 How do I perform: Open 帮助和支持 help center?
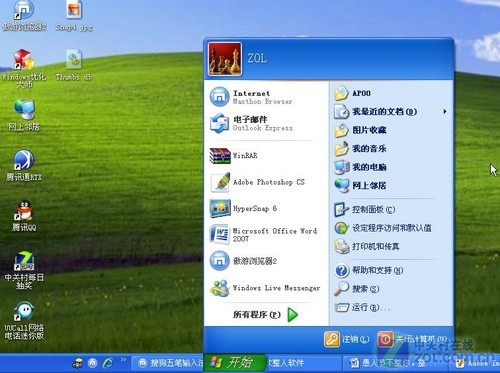[x=391, y=270]
